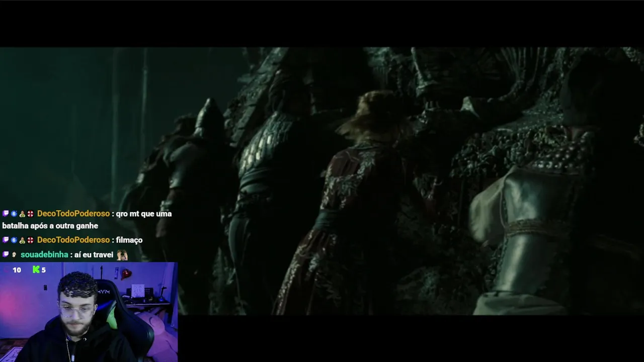Click DecoTodoPoderoso username before 'qro mt que uma'
The image size is (644, 362).
73,214
